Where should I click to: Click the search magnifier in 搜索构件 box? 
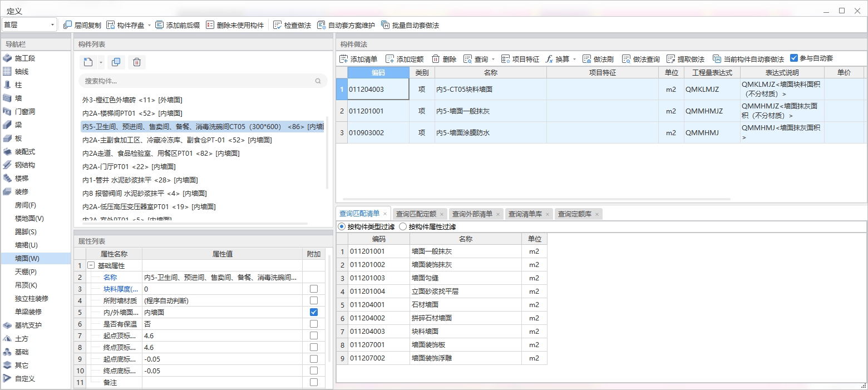click(x=318, y=81)
